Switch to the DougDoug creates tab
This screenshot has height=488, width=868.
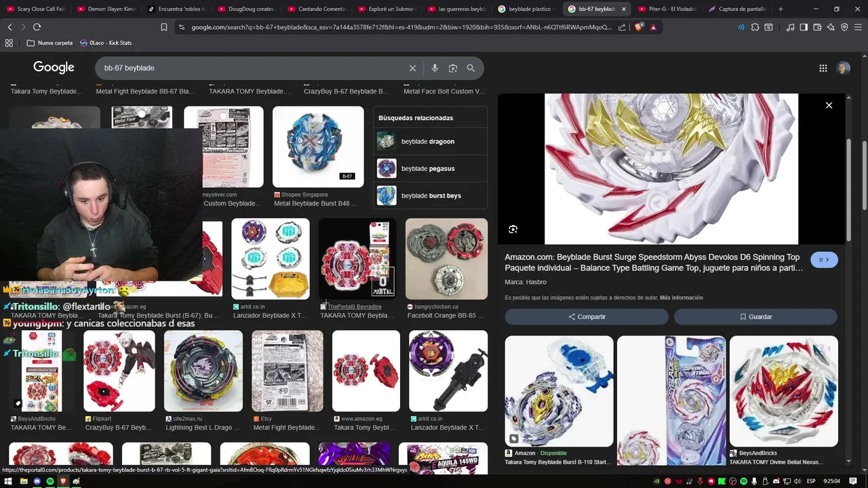(247, 9)
